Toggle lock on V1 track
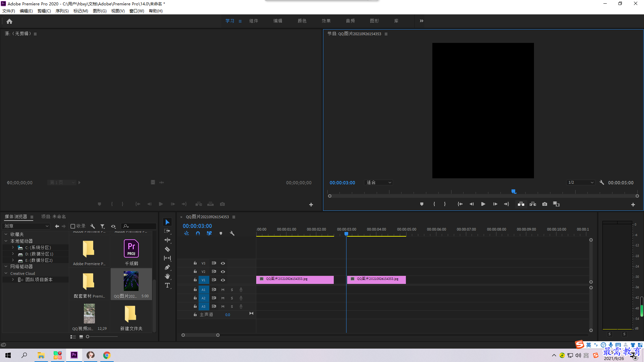Viewport: 644px width, 362px height. (195, 280)
